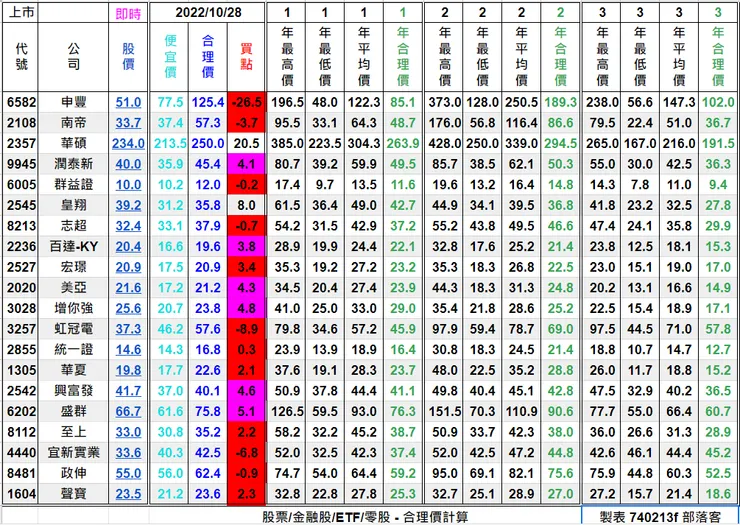740x525 pixels.
Task: Select the 公司 column header
Action: pyautogui.click(x=73, y=57)
